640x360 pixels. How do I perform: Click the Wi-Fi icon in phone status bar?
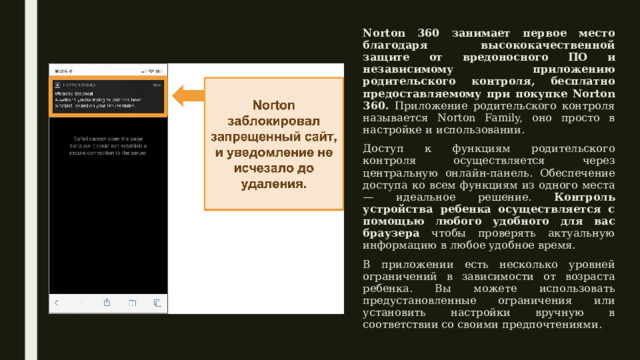pos(151,71)
